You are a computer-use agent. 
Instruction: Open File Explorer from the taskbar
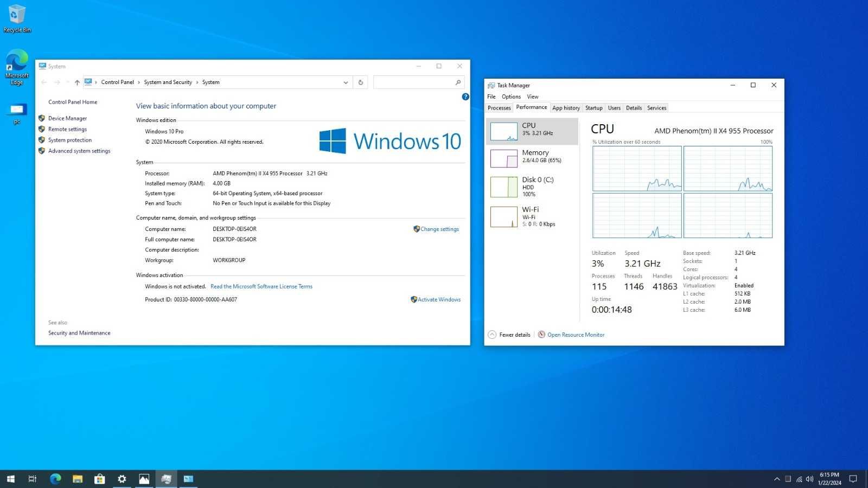pos(78,479)
